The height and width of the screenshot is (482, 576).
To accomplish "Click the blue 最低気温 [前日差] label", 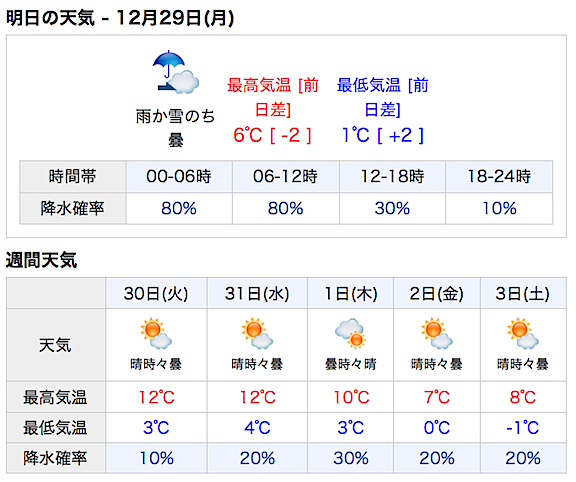I will coord(382,97).
